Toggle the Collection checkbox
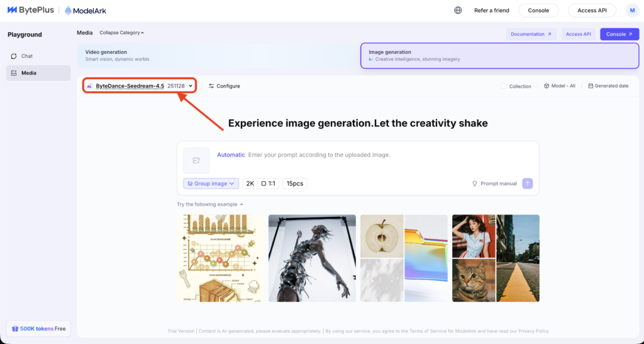The image size is (644, 344). point(504,86)
